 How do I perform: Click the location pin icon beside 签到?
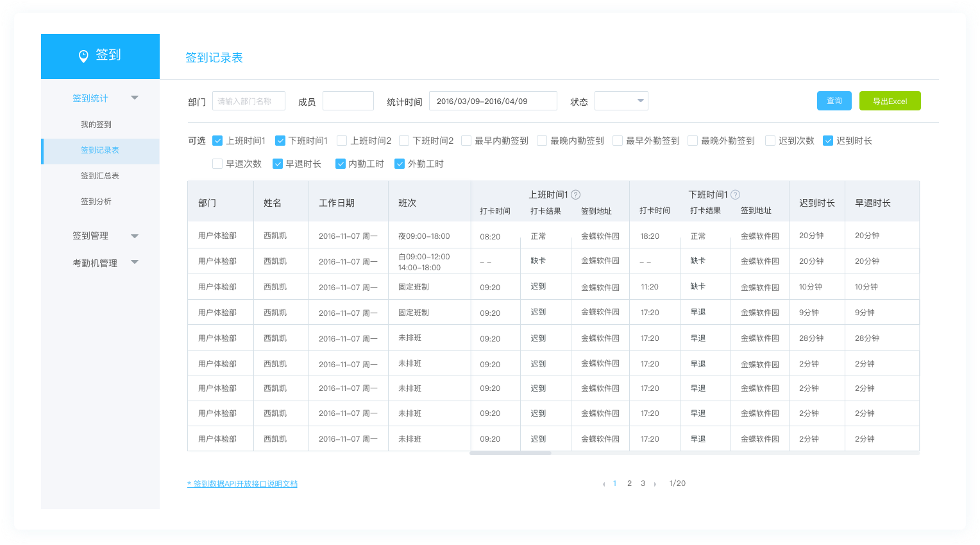pos(83,56)
